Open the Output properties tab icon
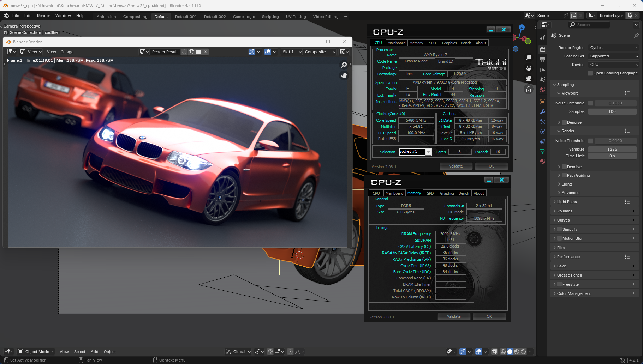Viewport: 643px width, 364px height. (x=543, y=59)
